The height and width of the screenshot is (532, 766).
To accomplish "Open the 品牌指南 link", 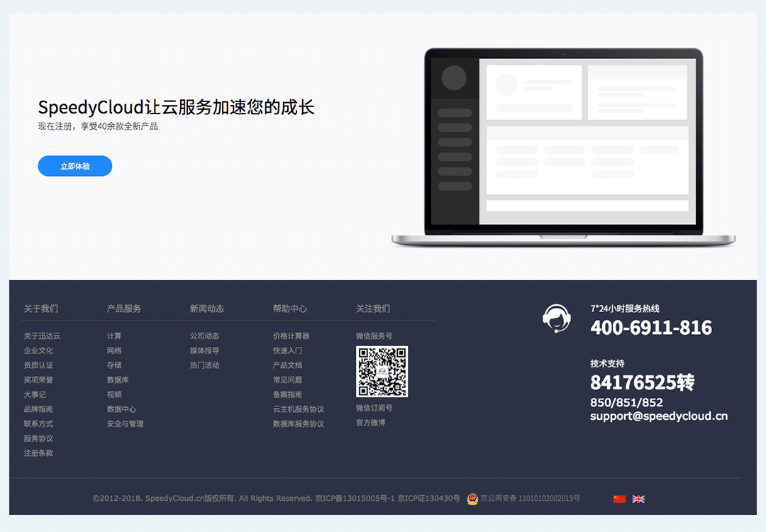I will pyautogui.click(x=38, y=409).
